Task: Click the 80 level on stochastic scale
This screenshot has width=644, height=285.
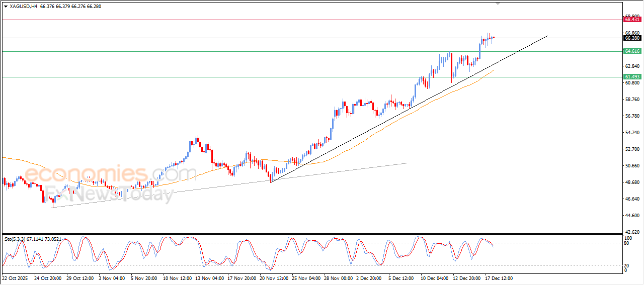Action: click(627, 243)
